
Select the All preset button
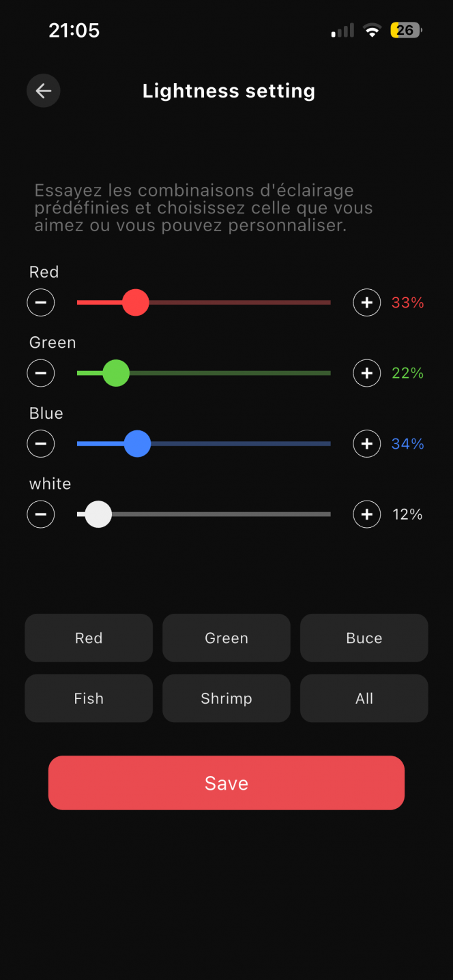point(364,698)
